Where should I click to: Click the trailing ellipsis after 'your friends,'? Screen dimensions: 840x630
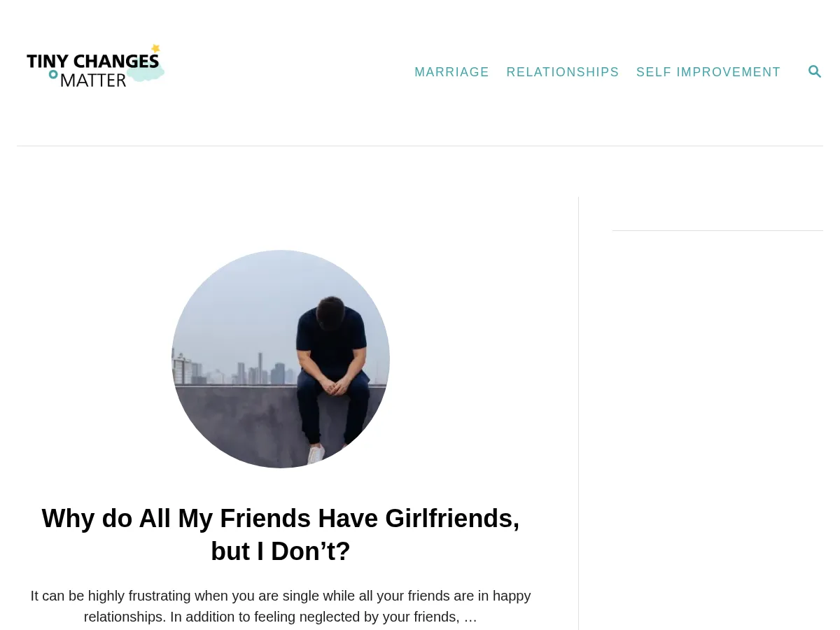click(470, 617)
